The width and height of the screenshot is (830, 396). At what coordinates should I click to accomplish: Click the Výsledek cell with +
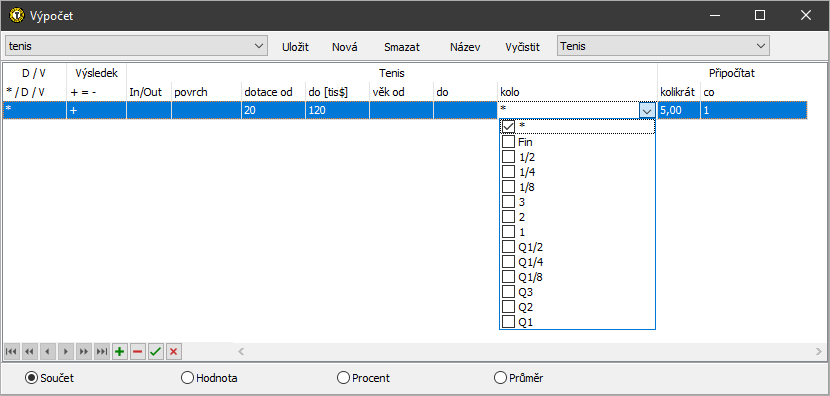click(x=96, y=110)
